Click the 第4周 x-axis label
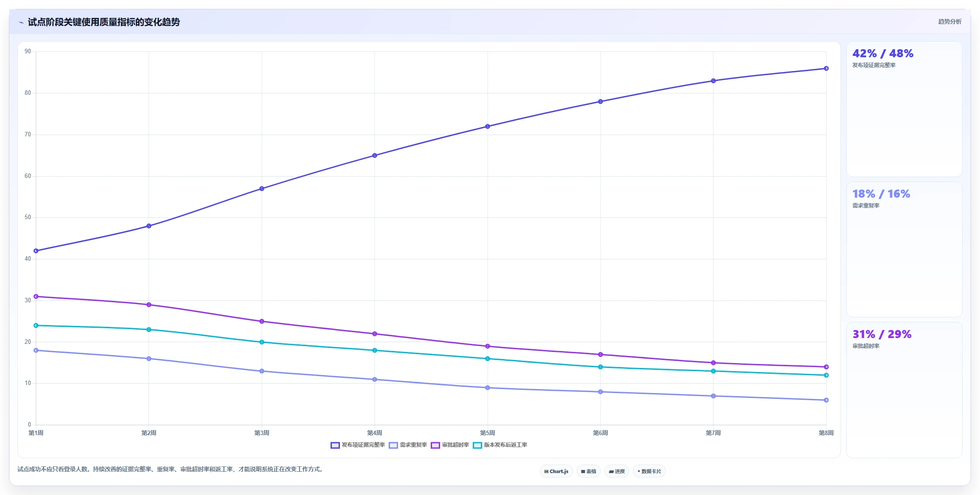Screen dimensions: 980x495 [x=375, y=433]
